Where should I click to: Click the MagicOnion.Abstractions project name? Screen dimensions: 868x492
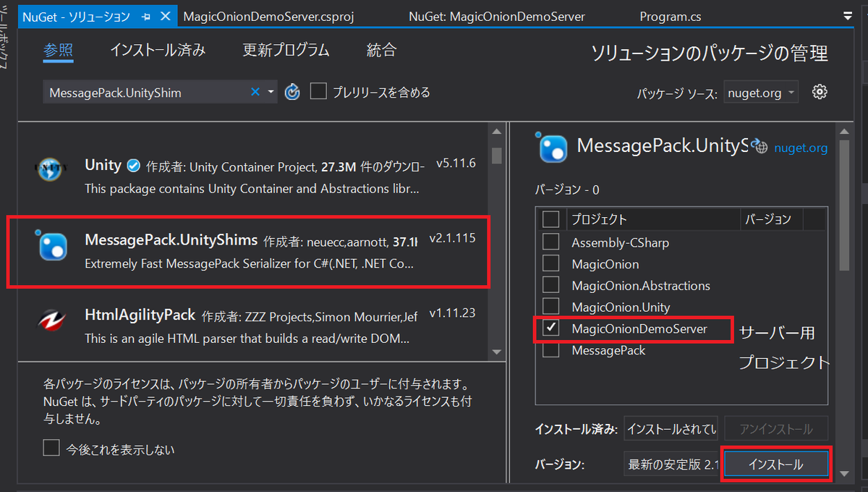[641, 286]
